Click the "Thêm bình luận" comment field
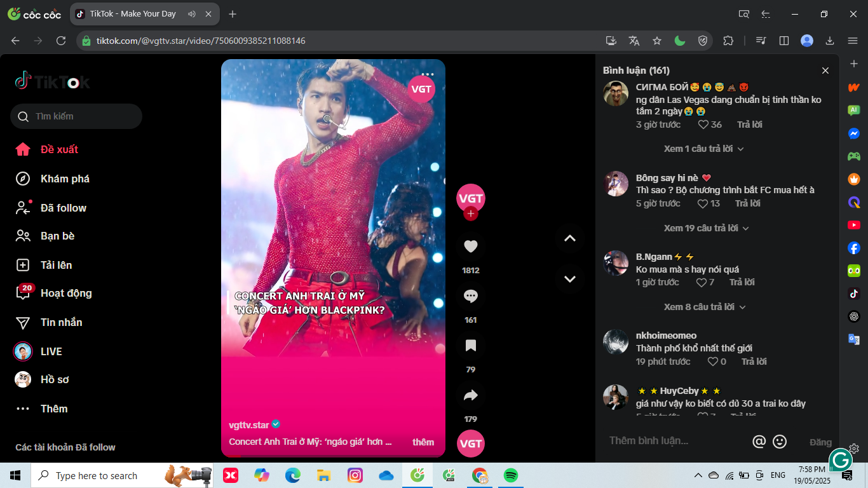 [674, 441]
